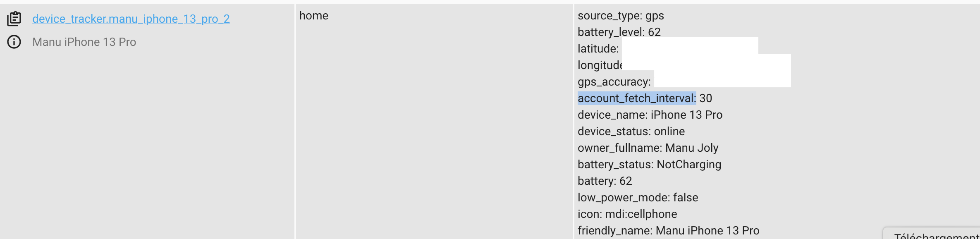The width and height of the screenshot is (980, 239).
Task: Select the source_type: gps attribute line
Action: pyautogui.click(x=621, y=15)
